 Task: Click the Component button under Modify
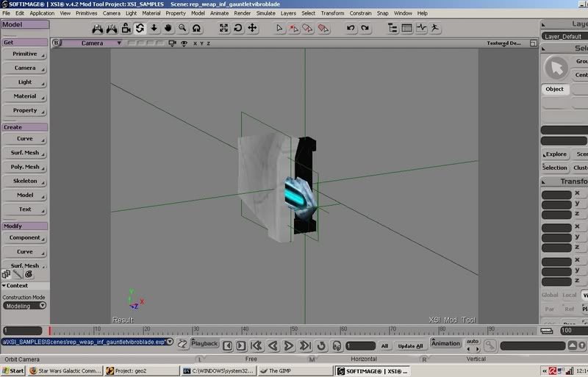tap(25, 238)
